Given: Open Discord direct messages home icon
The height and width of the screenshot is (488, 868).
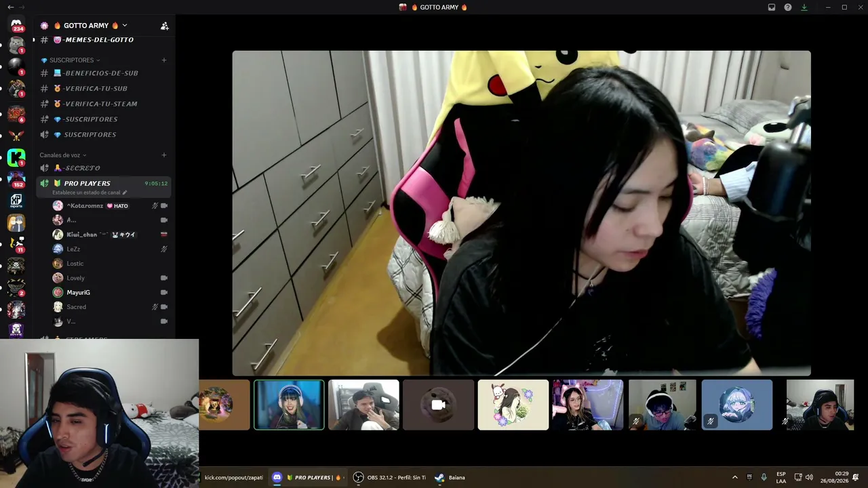Looking at the screenshot, I should pyautogui.click(x=16, y=24).
